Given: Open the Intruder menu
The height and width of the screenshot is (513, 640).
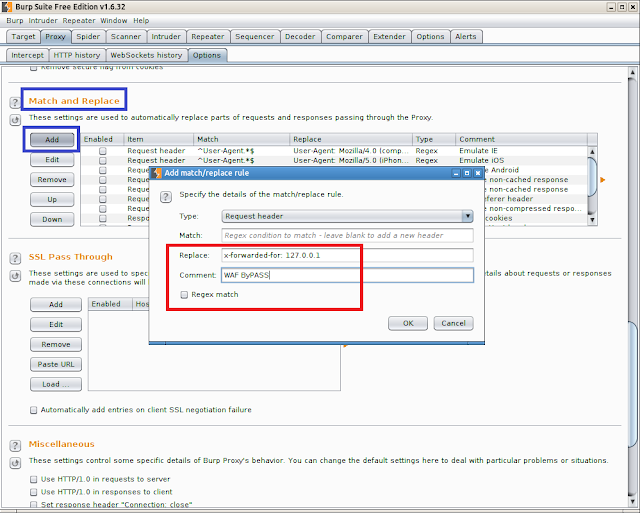Looking at the screenshot, I should [43, 20].
